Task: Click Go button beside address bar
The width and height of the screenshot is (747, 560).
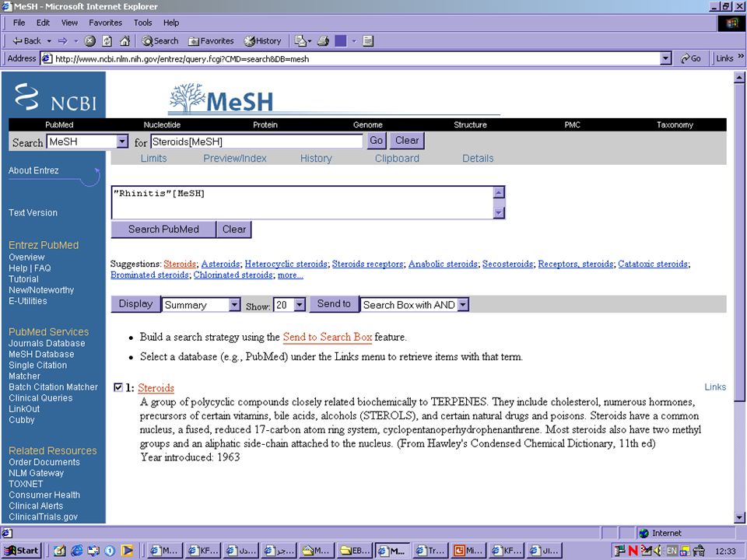Action: pyautogui.click(x=690, y=58)
